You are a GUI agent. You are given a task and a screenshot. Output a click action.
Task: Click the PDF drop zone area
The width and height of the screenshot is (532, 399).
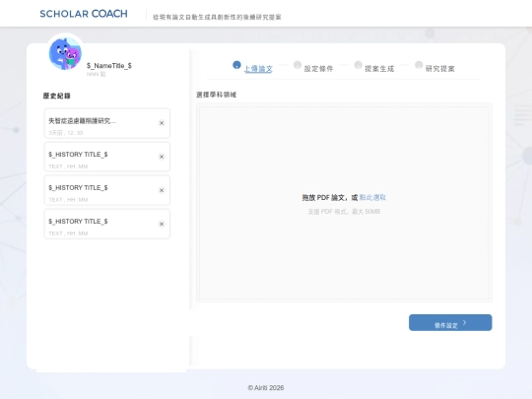tap(344, 203)
